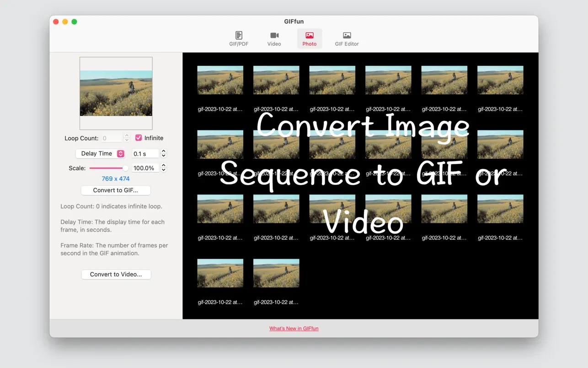Image resolution: width=588 pixels, height=368 pixels.
Task: Adjust the Loop Count stepper arrows
Action: pos(127,138)
